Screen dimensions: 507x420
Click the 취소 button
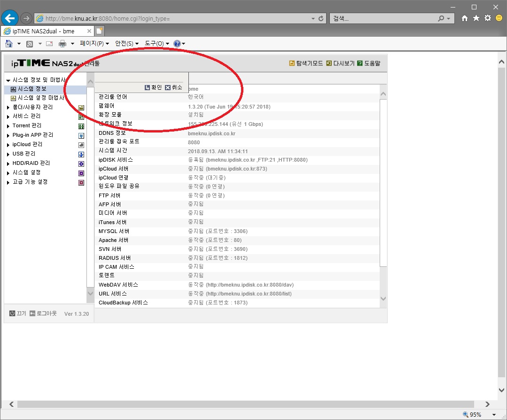(174, 87)
